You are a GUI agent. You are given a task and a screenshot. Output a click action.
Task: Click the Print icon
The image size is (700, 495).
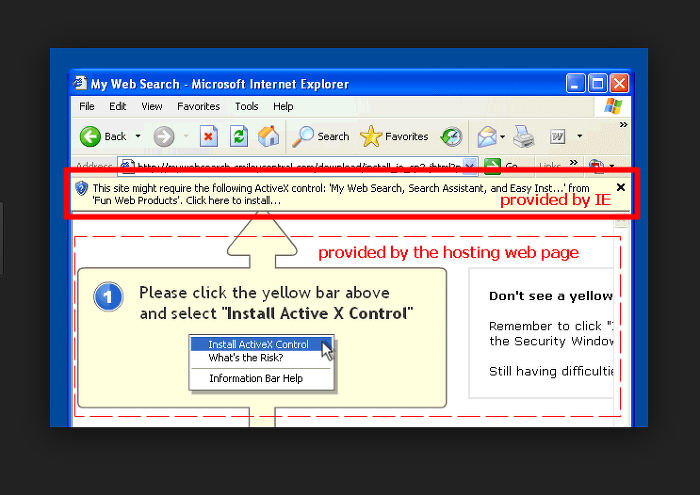(523, 136)
